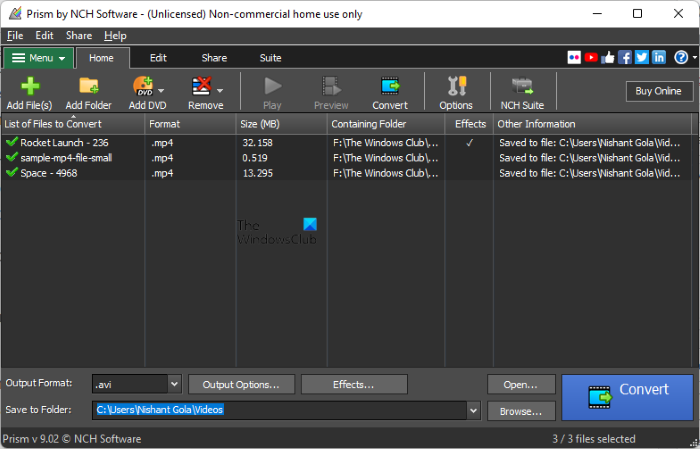Click the Output Options... button
Image resolution: width=700 pixels, height=449 pixels.
click(x=241, y=384)
